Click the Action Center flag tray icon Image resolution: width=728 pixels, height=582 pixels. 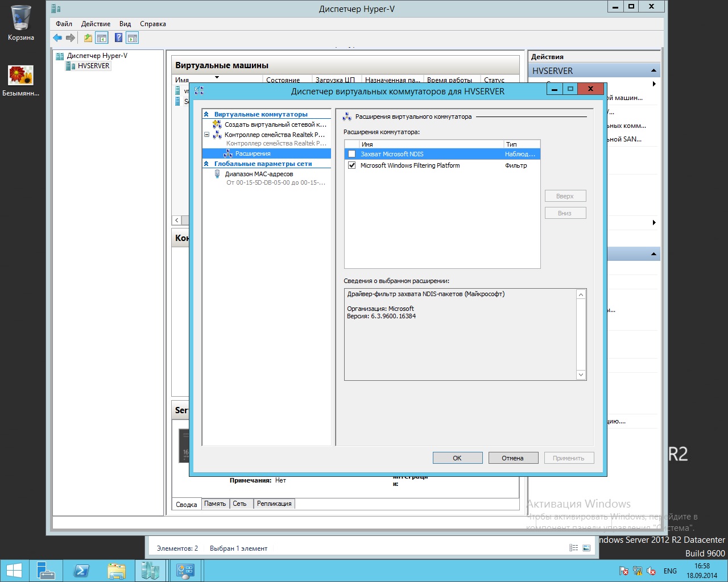[624, 571]
